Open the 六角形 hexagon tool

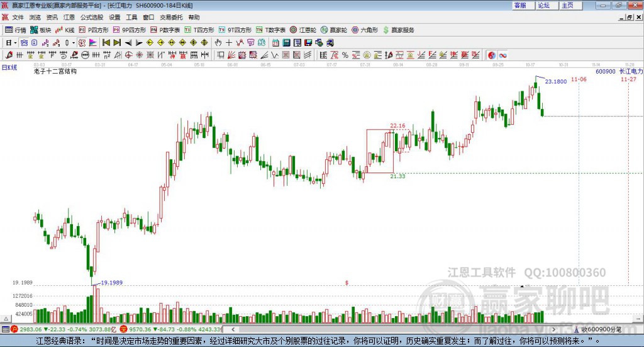pos(365,30)
